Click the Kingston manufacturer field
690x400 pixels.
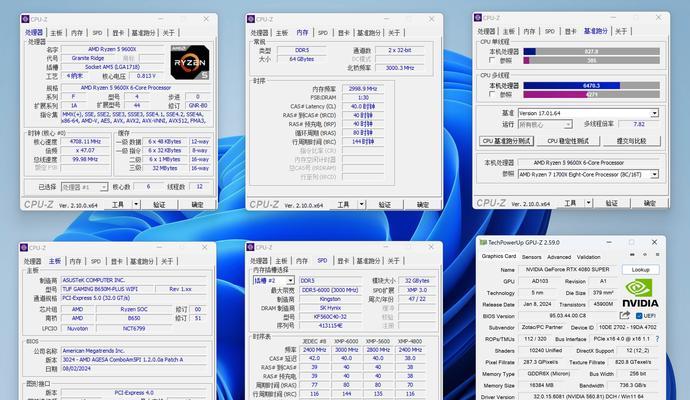[330, 299]
